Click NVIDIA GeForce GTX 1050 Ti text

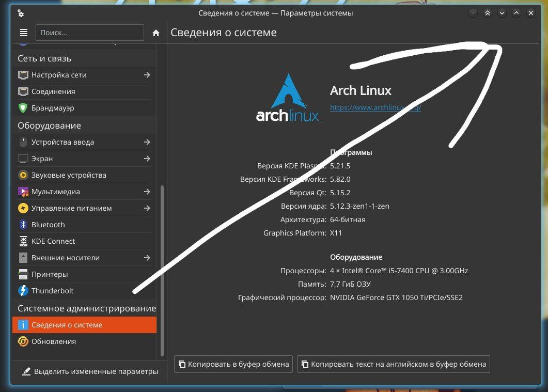coord(396,297)
